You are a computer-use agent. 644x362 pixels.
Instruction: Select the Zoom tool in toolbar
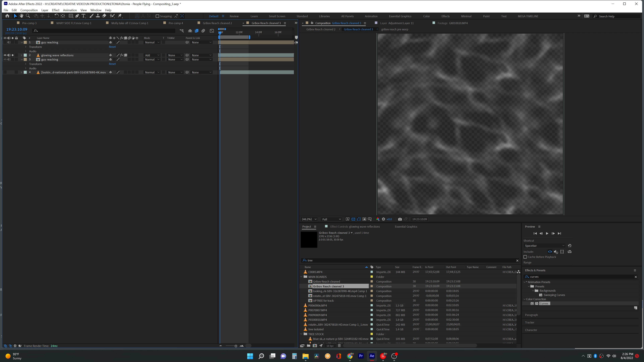tap(28, 16)
